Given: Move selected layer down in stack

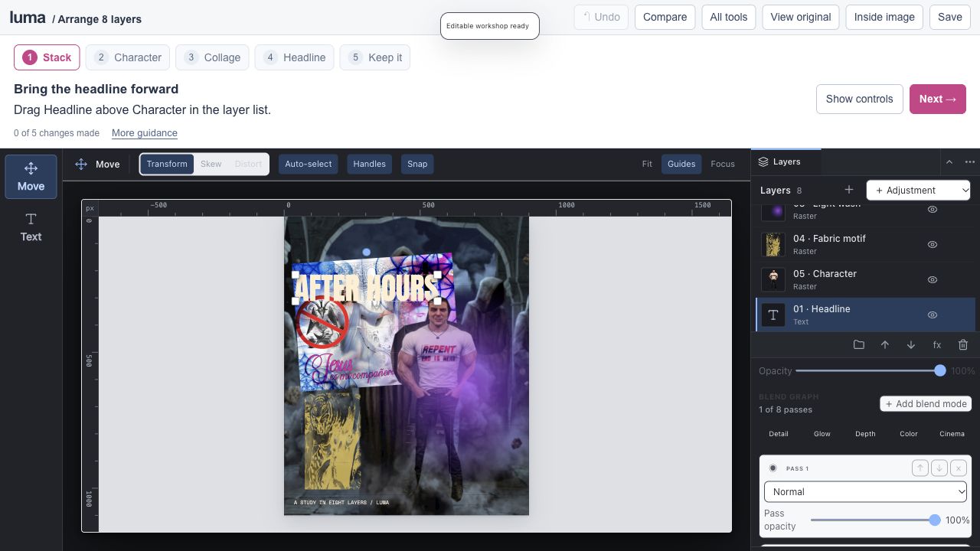Looking at the screenshot, I should pos(911,345).
